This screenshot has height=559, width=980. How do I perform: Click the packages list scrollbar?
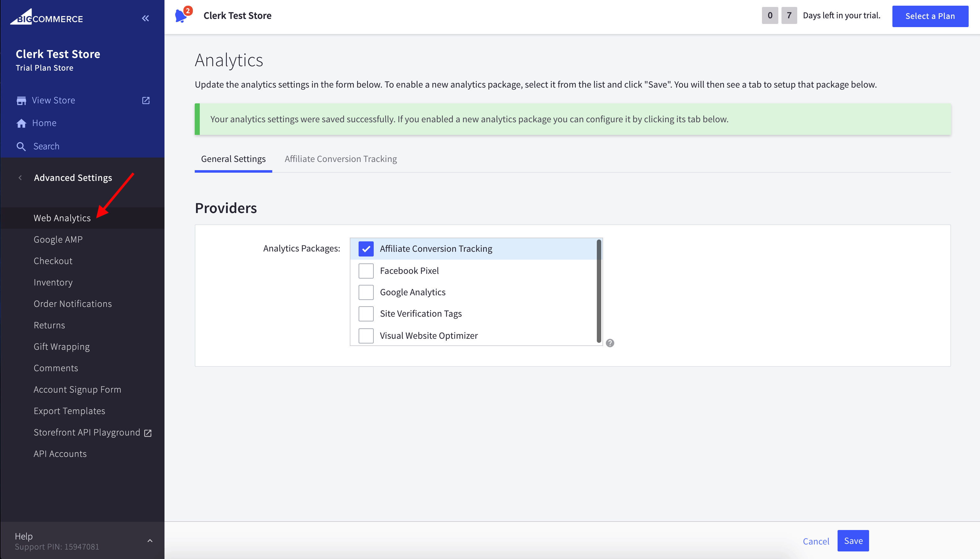tap(598, 292)
